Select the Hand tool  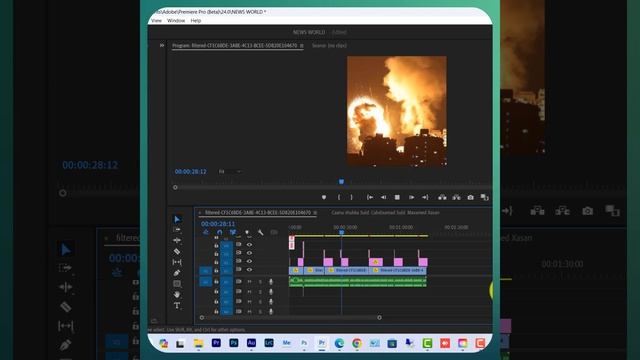point(177,294)
